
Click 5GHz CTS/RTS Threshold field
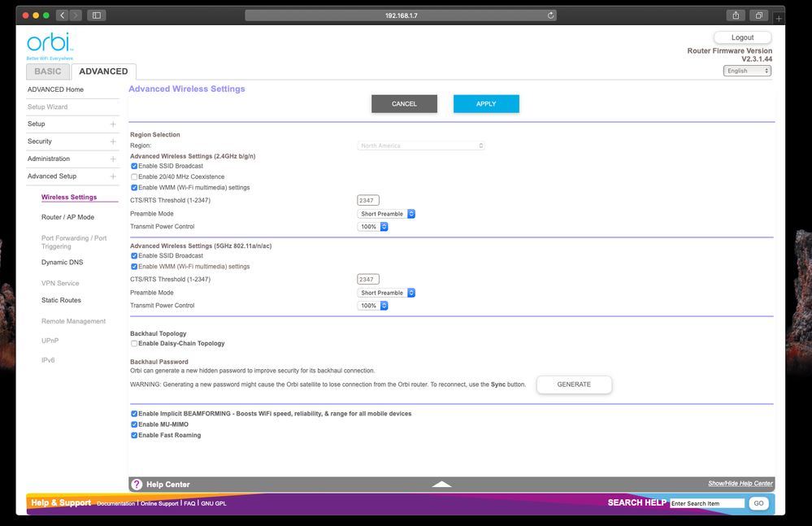coord(368,280)
